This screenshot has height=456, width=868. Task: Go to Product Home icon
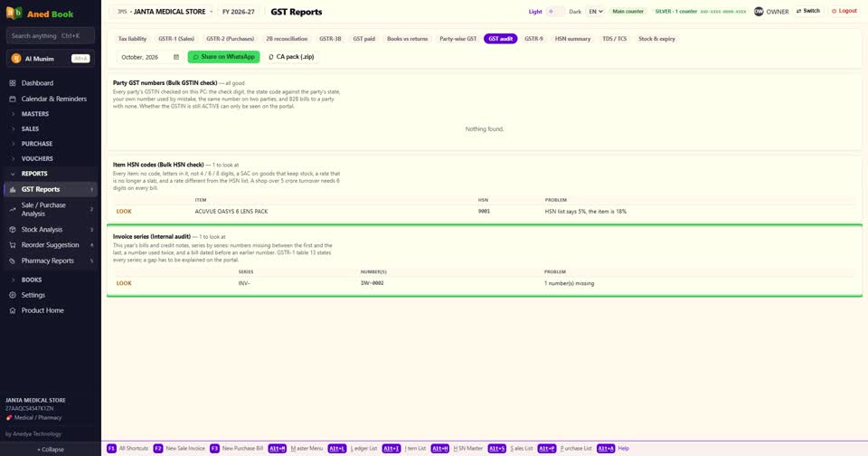click(x=12, y=311)
